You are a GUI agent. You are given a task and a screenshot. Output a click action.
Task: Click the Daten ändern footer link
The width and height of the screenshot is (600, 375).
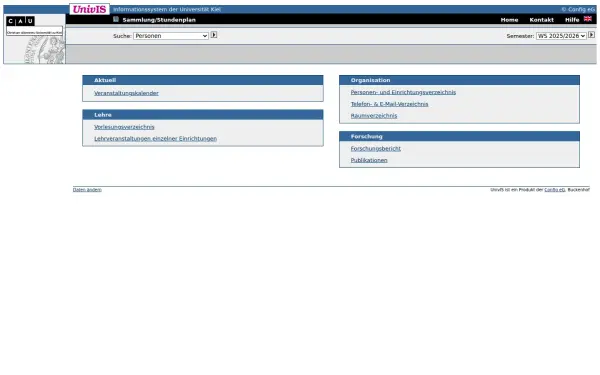point(87,190)
